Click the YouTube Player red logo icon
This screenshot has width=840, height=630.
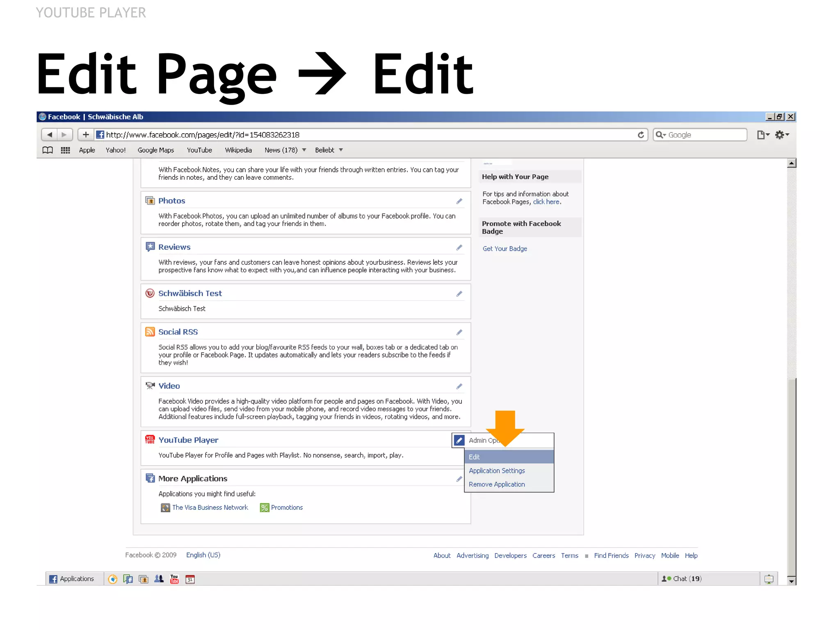click(150, 440)
